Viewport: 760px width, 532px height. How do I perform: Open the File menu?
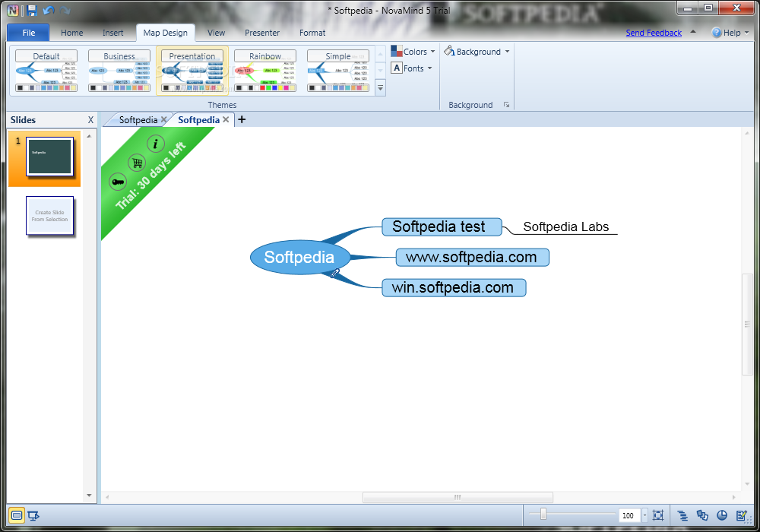(29, 33)
